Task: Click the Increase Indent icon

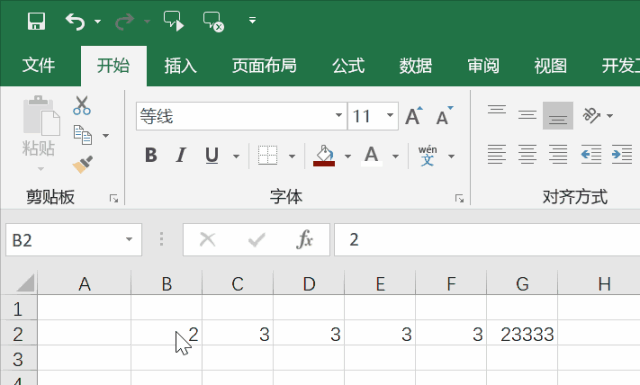Action: point(622,155)
